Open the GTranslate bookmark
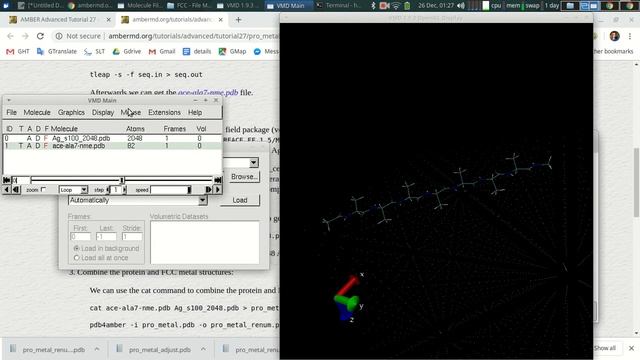 (x=57, y=51)
